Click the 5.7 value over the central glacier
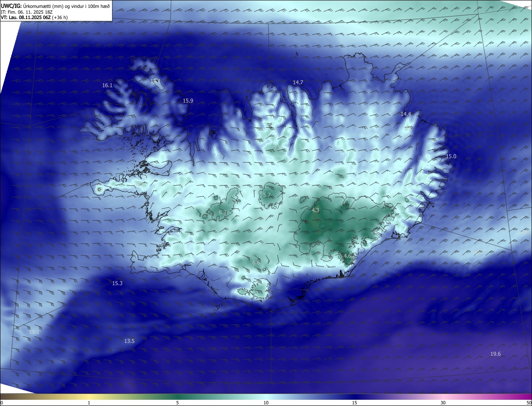This screenshot has width=532, height=406. click(267, 195)
